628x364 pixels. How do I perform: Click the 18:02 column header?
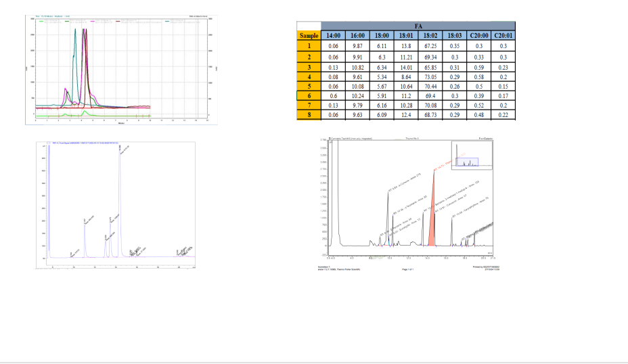pyautogui.click(x=429, y=35)
